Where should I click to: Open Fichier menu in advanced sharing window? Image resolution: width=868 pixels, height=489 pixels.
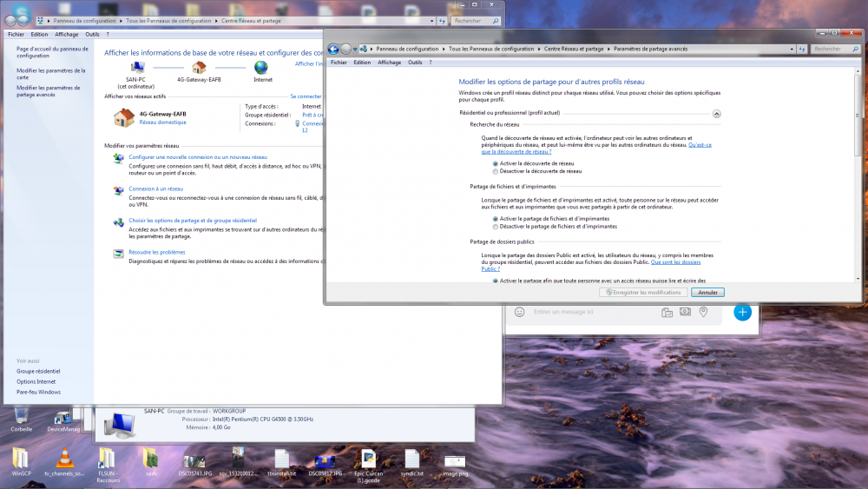(x=339, y=63)
